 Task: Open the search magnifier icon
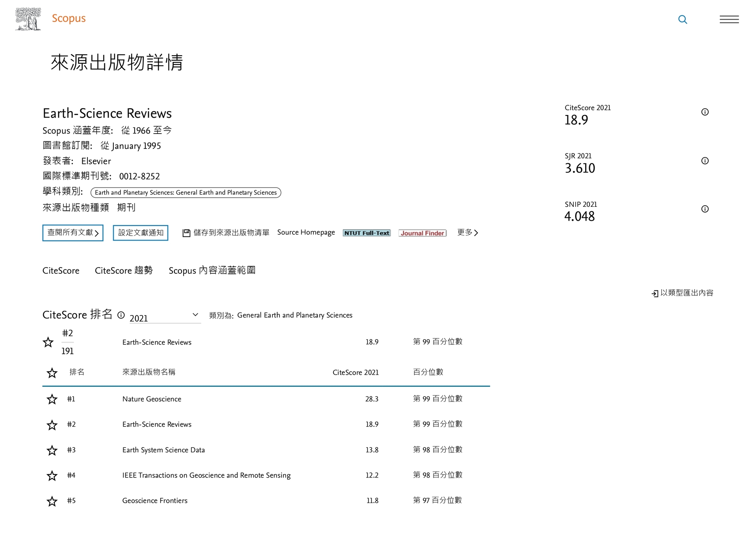tap(683, 19)
